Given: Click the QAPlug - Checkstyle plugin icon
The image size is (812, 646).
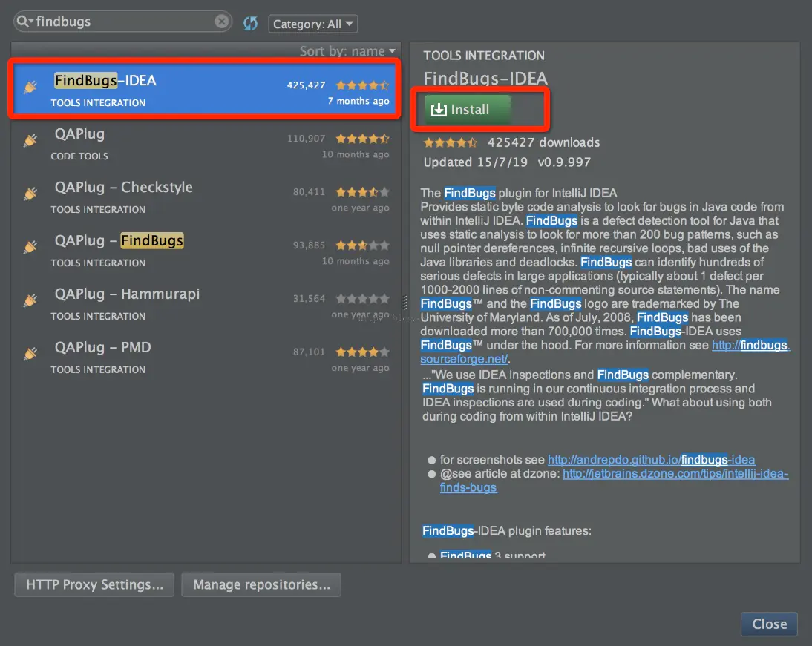Looking at the screenshot, I should pyautogui.click(x=30, y=194).
